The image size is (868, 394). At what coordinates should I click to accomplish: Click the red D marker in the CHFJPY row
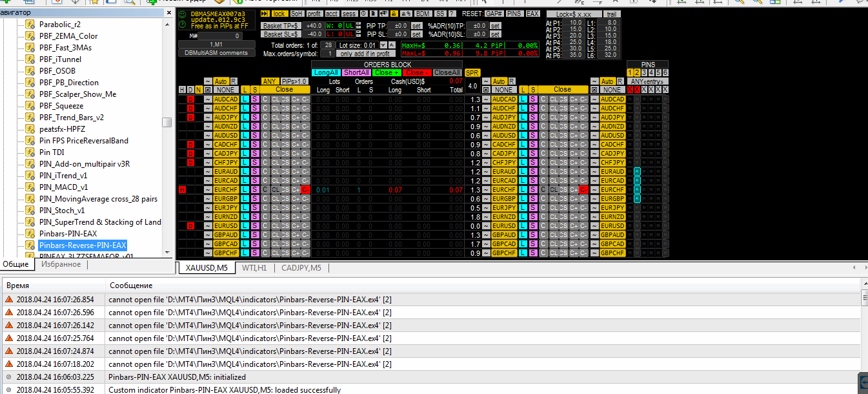pos(190,163)
